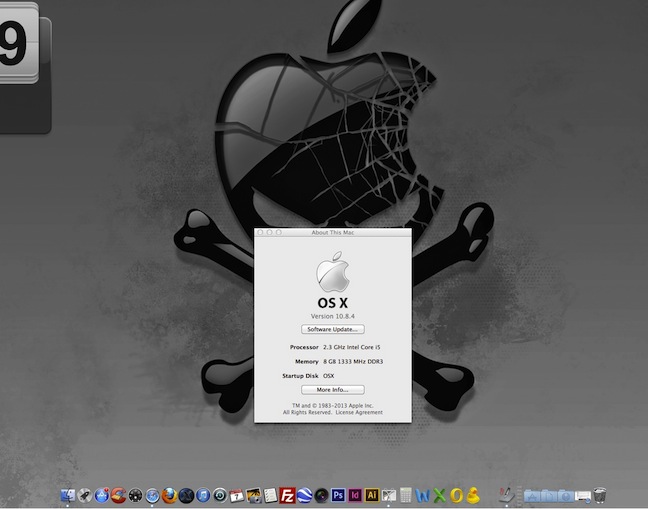Open Google Earth from the Dock
The image size is (648, 509).
click(304, 495)
